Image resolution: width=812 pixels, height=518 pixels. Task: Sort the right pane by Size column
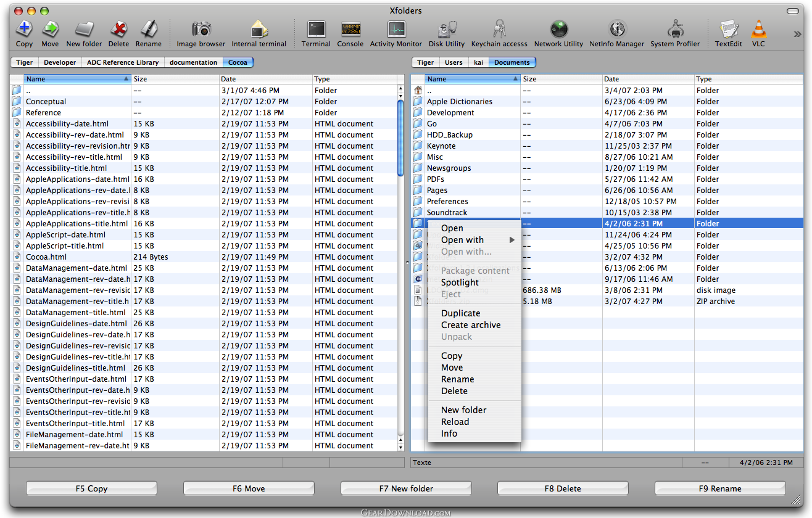point(561,79)
